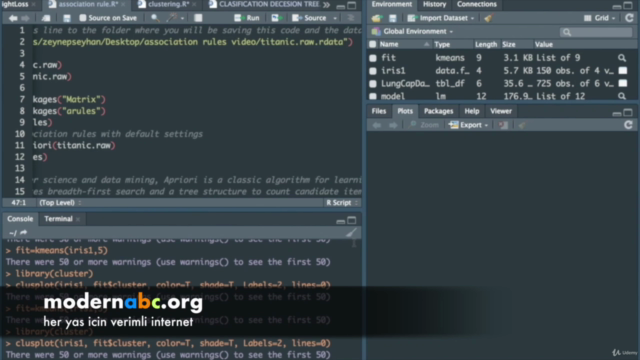640x360 pixels.
Task: Go to previous plot arrow
Action: tap(377, 125)
